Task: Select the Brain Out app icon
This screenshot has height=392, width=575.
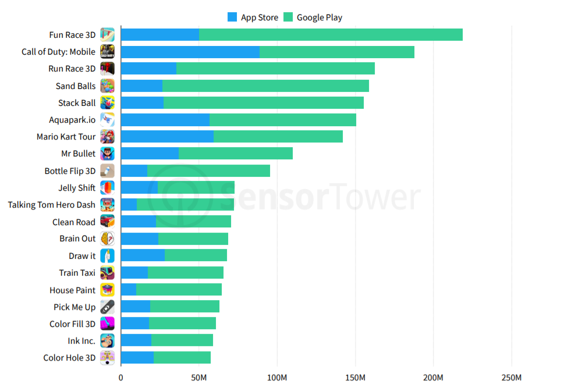Action: click(108, 238)
